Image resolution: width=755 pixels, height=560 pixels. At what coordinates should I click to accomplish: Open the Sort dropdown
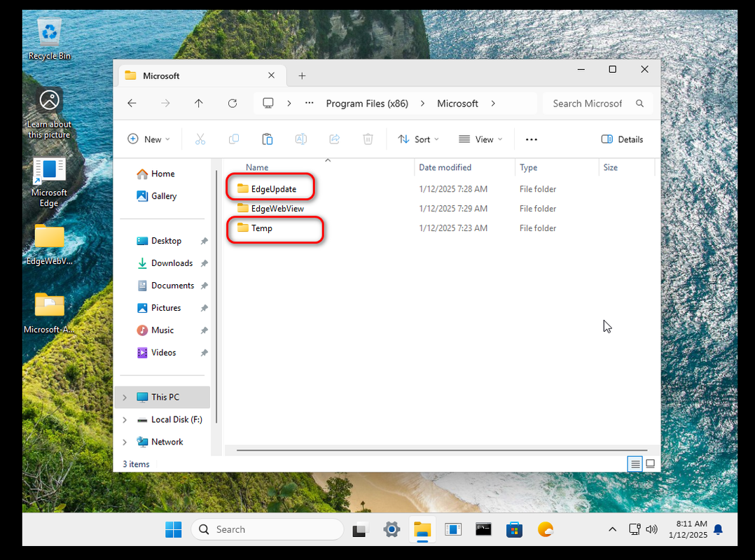click(x=418, y=139)
